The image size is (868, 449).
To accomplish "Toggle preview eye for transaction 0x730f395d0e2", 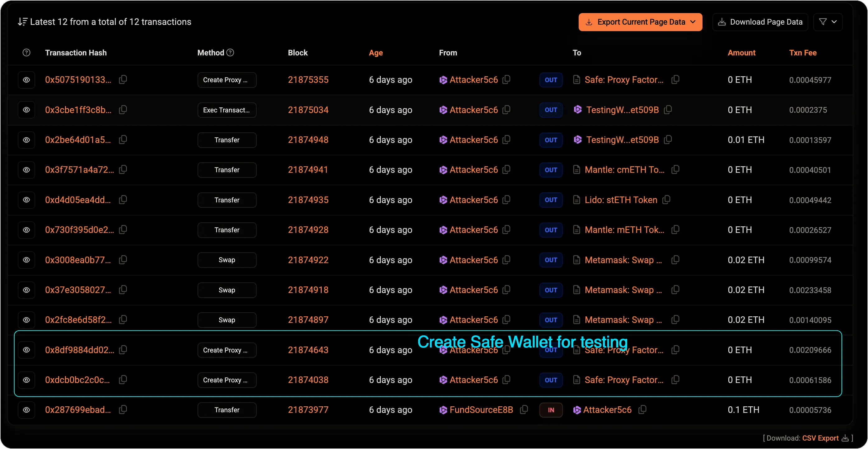I will [26, 230].
